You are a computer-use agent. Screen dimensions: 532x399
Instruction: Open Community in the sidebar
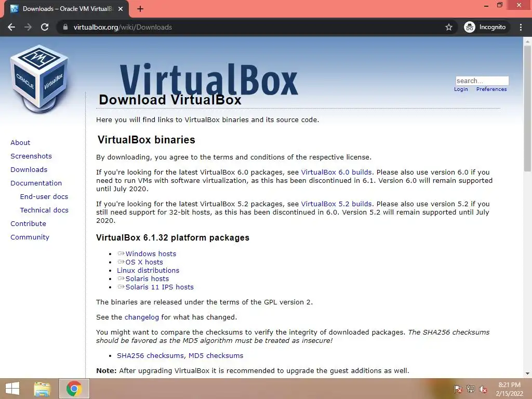[30, 237]
